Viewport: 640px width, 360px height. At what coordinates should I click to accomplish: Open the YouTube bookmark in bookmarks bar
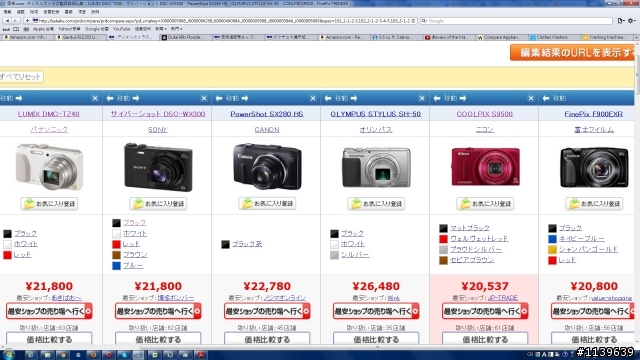point(121,29)
